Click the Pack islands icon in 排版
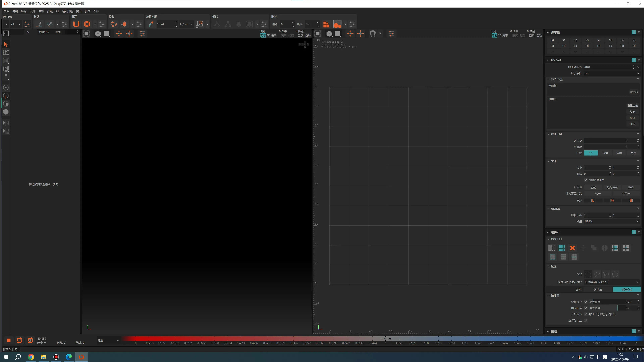644x362 pixels. click(326, 24)
